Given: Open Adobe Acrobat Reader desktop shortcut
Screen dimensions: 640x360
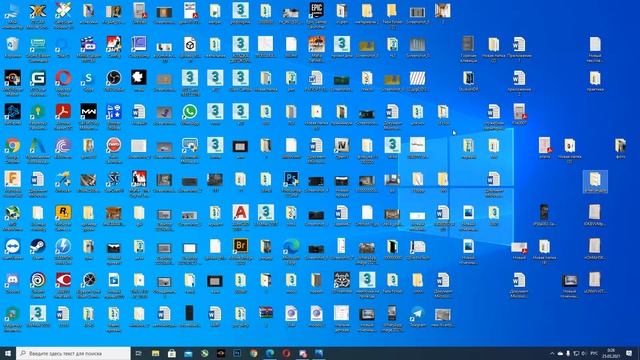Looking at the screenshot, I should pos(63,111).
